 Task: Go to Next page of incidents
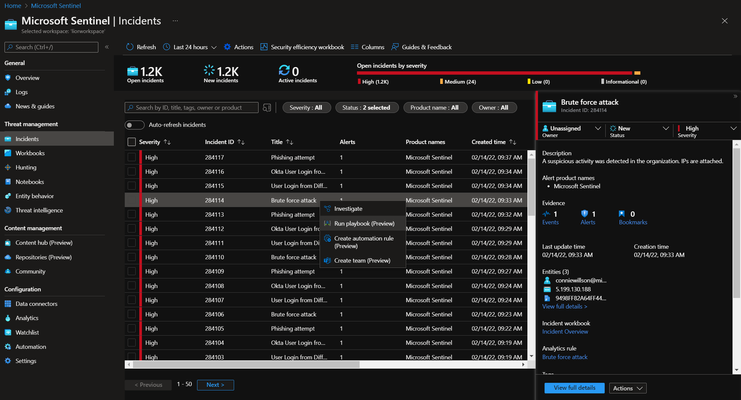215,385
